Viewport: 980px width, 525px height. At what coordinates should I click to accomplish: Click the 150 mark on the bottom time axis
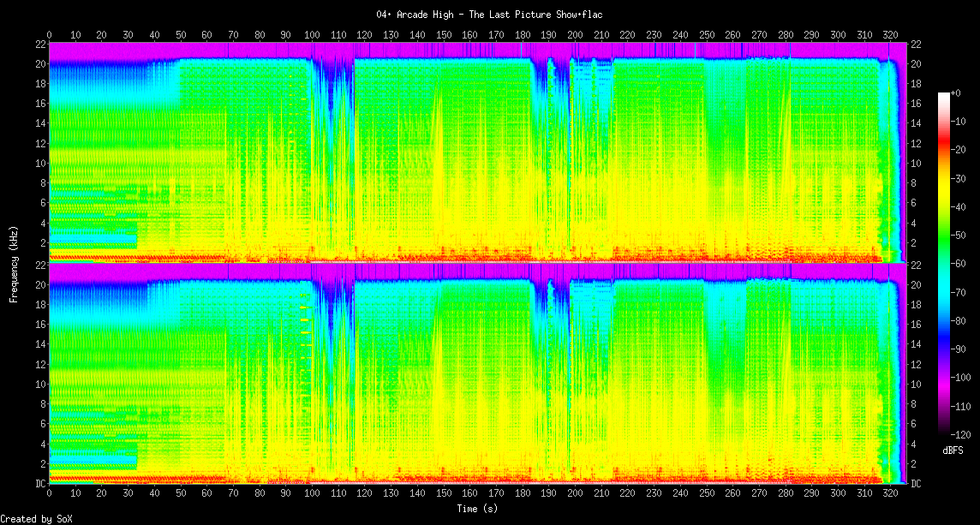click(443, 494)
